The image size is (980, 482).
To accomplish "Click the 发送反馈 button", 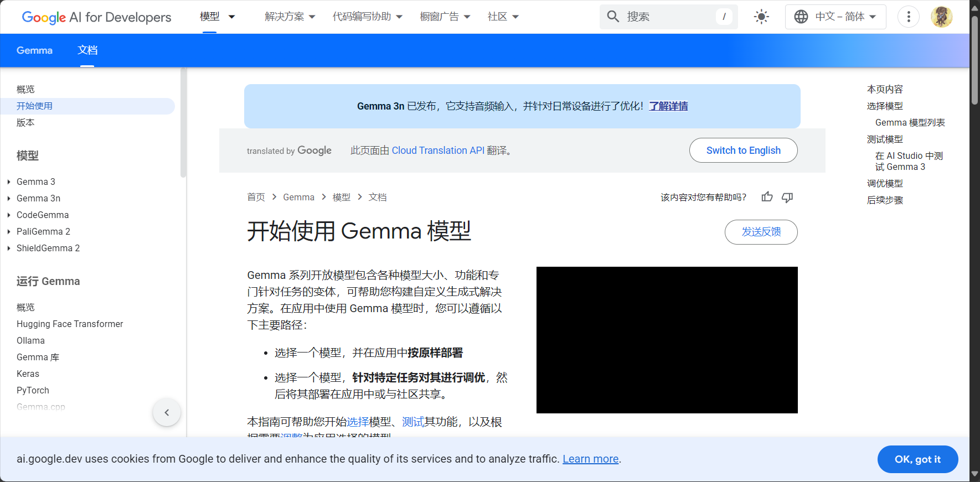I will tap(761, 232).
